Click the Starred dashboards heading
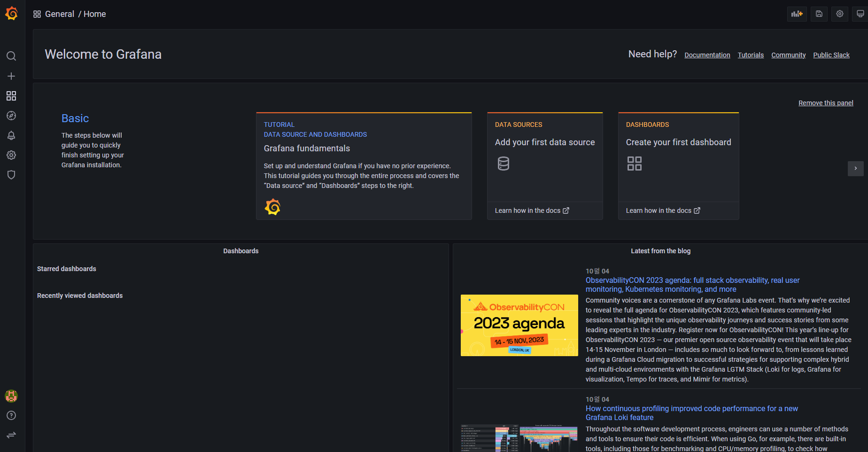868x452 pixels. pos(67,269)
